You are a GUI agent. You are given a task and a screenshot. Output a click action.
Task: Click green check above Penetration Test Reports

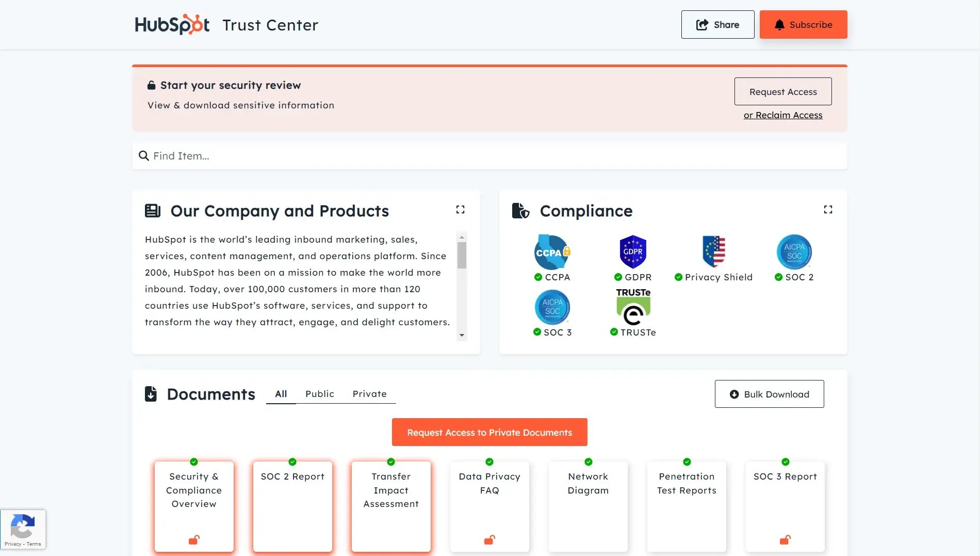click(x=687, y=462)
